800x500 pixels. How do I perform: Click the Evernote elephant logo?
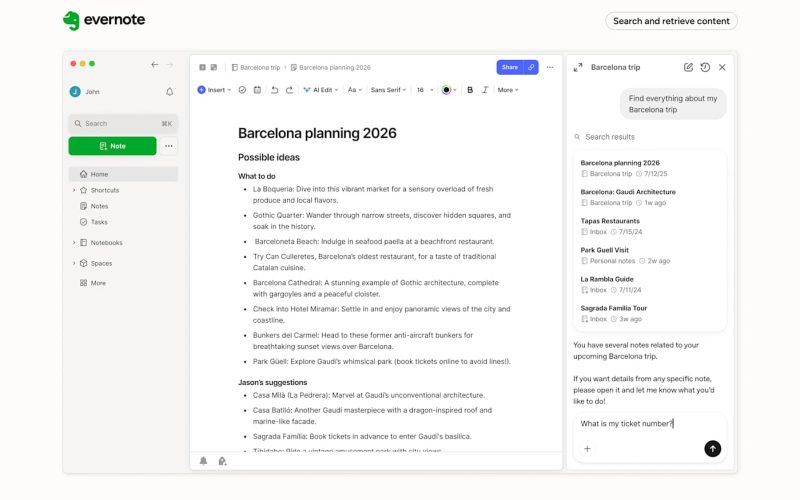(x=71, y=20)
